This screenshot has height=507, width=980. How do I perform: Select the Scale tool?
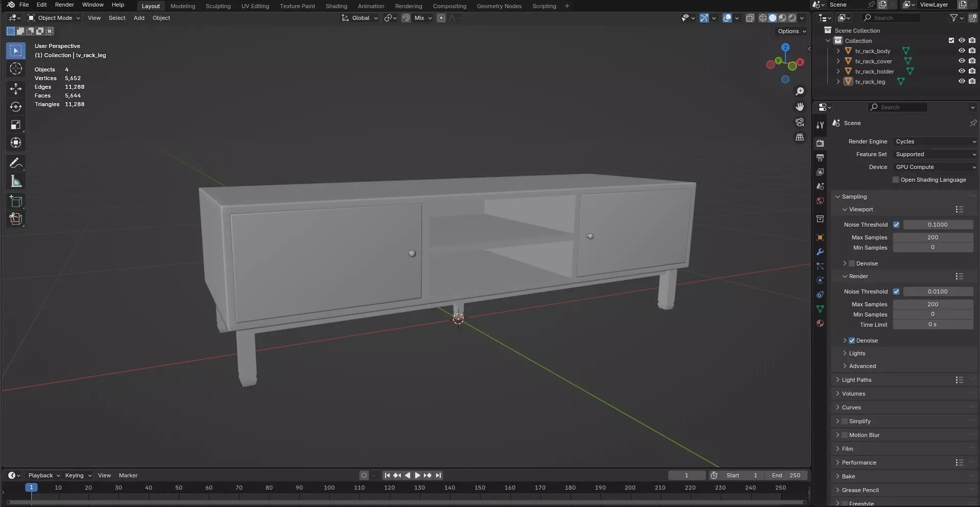click(16, 125)
